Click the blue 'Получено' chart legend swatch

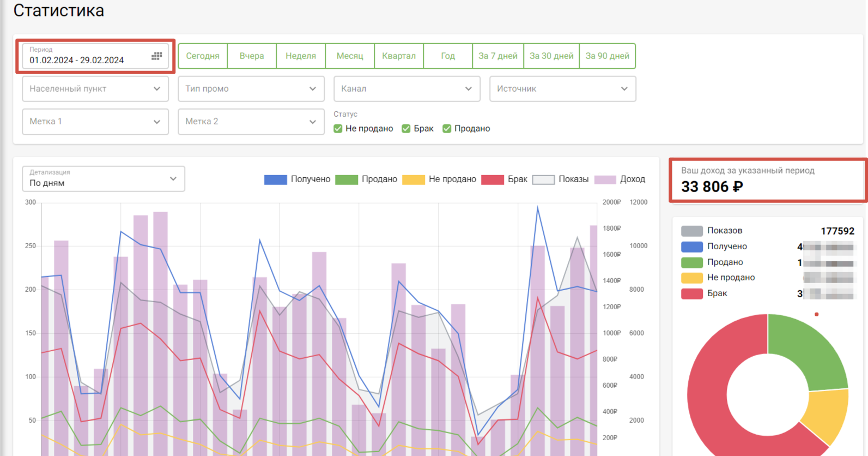click(x=275, y=180)
